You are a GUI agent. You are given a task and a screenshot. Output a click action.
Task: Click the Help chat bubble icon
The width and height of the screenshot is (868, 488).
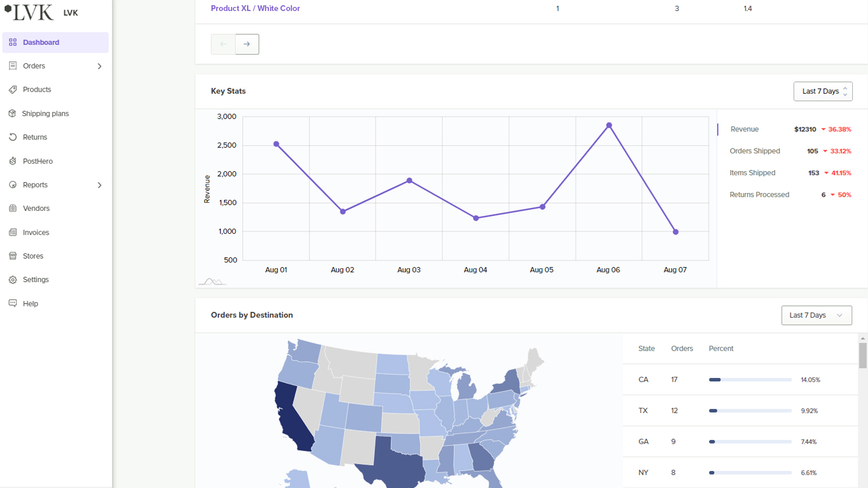[x=13, y=304]
